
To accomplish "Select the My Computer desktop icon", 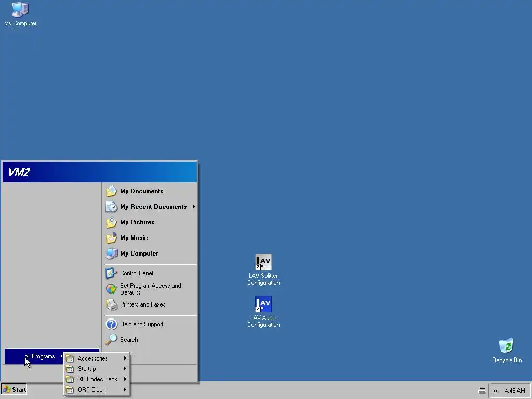I will pos(20,14).
